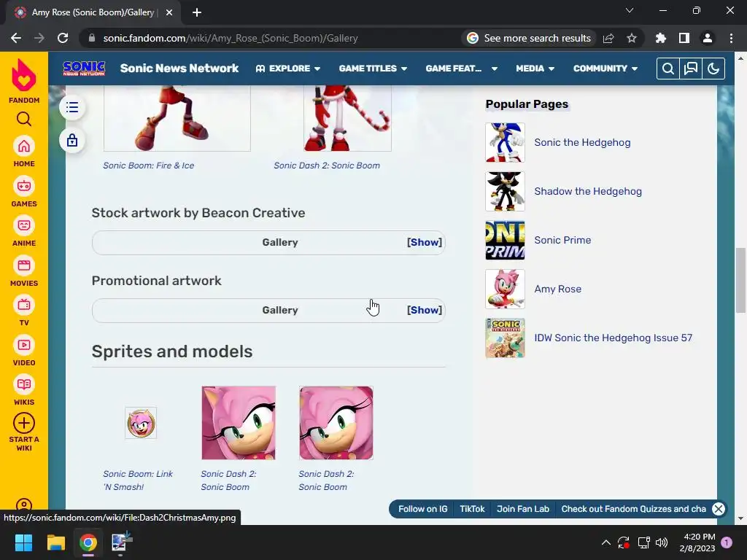This screenshot has width=747, height=560.
Task: Open Fire & Ice Amy artwork thumbnail
Action: (177, 118)
